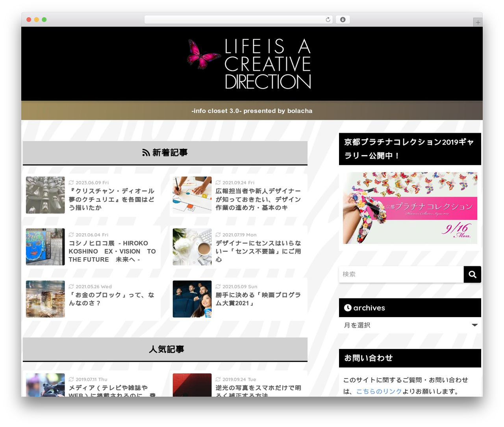Click the -info closet 3.0- tagline
Viewport: 504px width, 427px height.
click(x=252, y=111)
